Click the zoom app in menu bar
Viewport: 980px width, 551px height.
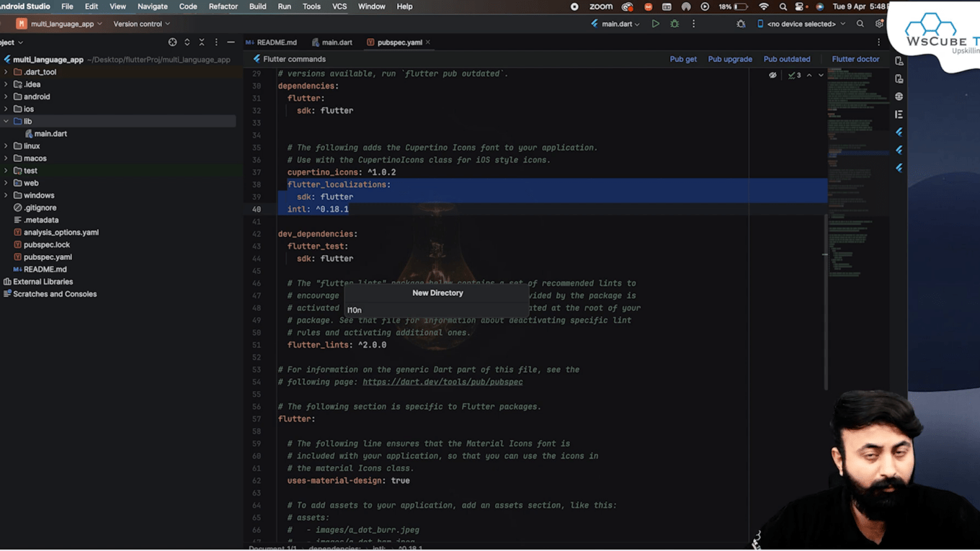coord(601,6)
